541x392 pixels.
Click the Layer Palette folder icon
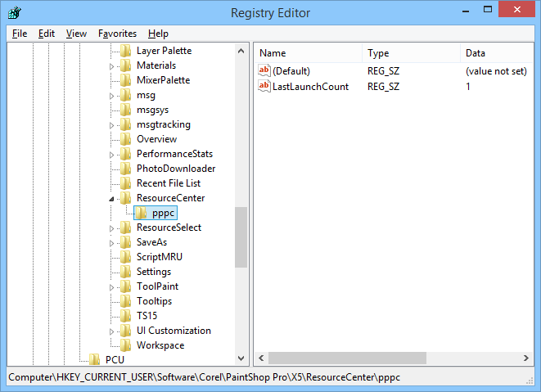click(125, 51)
